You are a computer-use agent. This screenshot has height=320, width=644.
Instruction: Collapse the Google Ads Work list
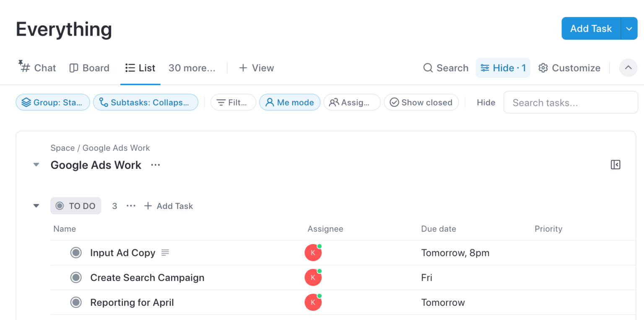point(36,165)
